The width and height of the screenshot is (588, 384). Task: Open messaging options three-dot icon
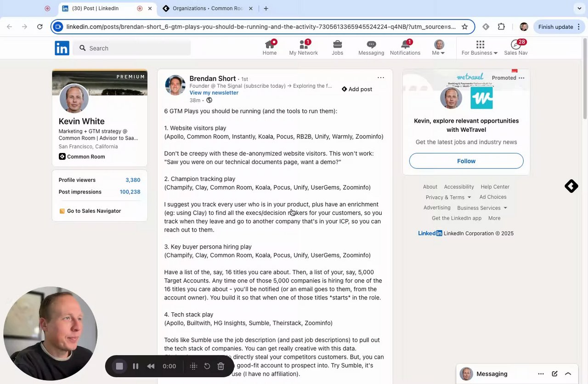pos(541,374)
